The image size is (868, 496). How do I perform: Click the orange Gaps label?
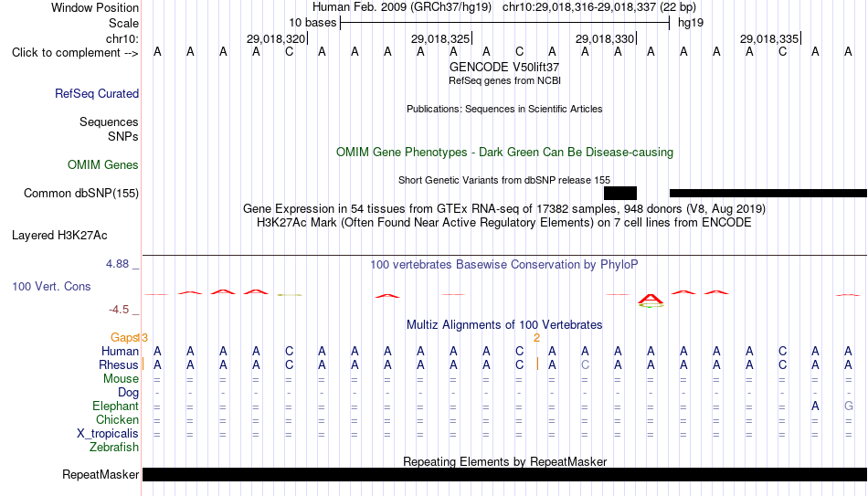click(124, 338)
